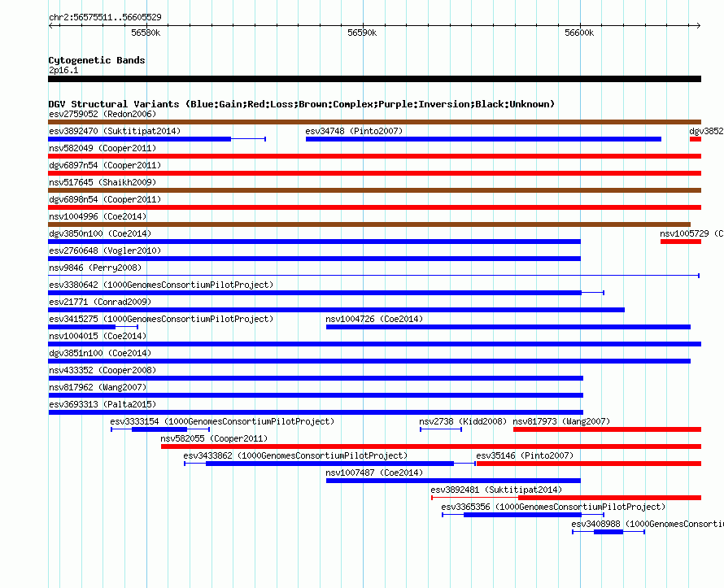Open the nsv433352 (Cooper2008) label
Screen dimensions: 724x588
click(102, 370)
